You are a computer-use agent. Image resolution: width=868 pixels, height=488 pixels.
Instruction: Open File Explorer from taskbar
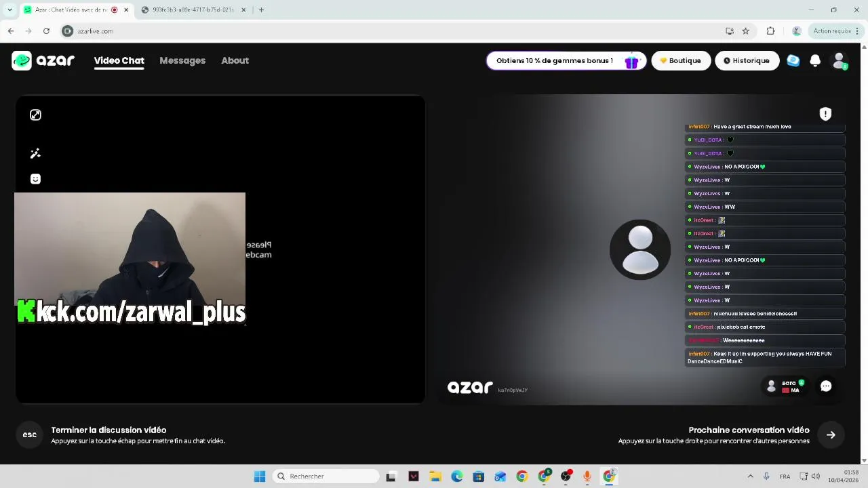(x=435, y=476)
